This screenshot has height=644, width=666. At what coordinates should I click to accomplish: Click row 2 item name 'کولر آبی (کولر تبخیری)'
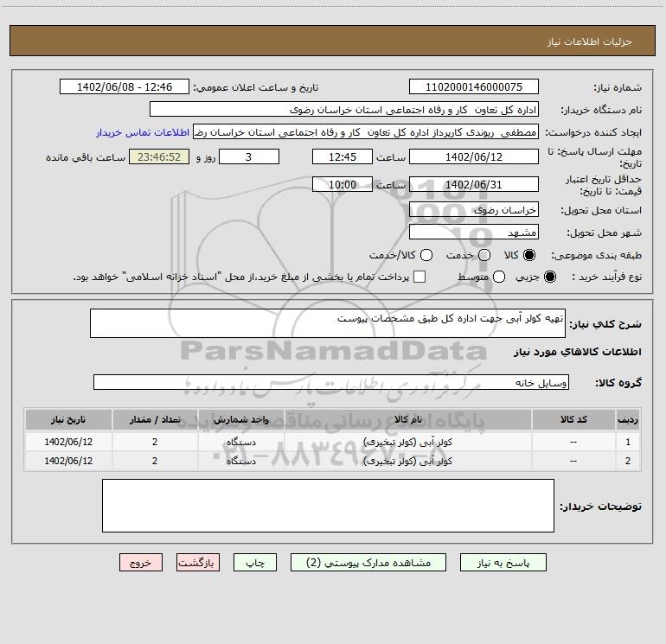pos(407,461)
